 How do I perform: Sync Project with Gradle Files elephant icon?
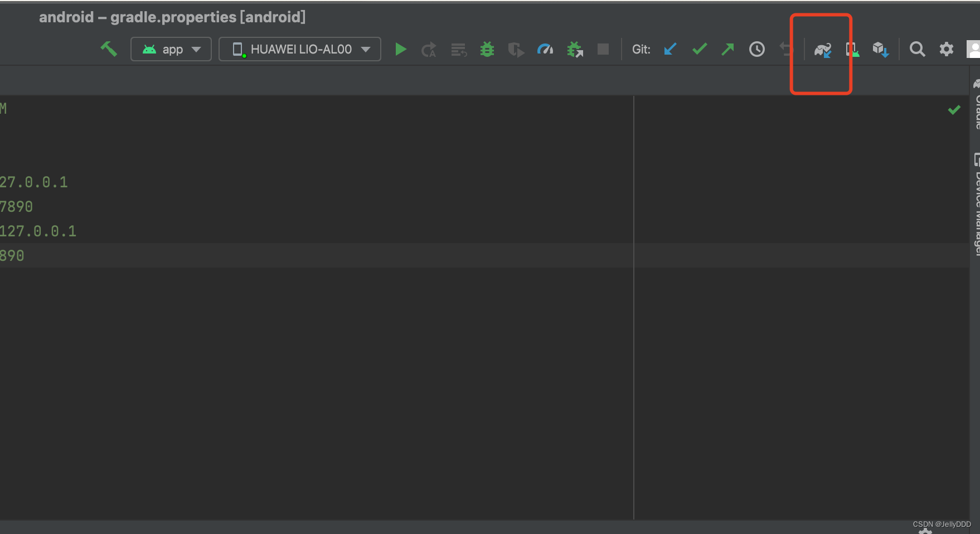[823, 50]
